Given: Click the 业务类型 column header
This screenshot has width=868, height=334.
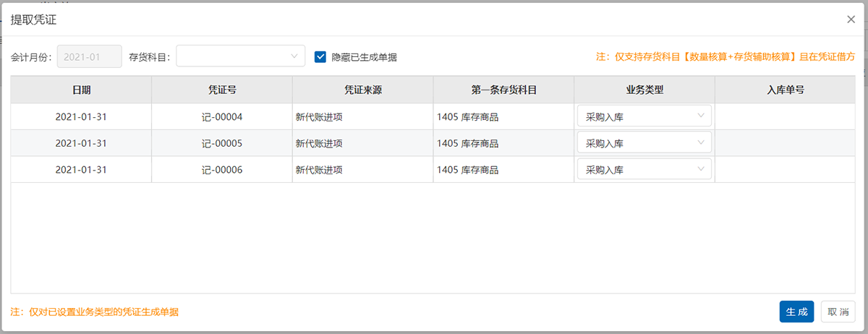Looking at the screenshot, I should coord(644,90).
